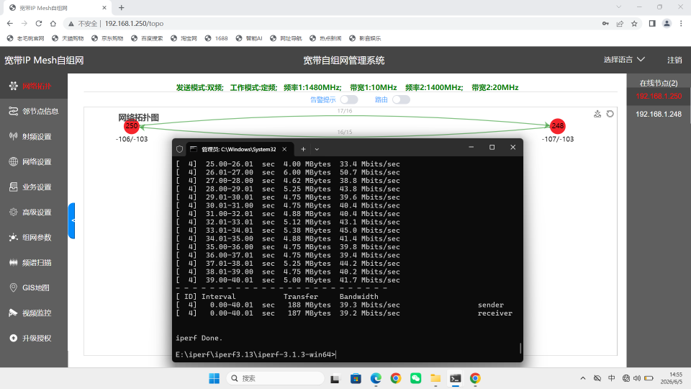Expand the 选择语言 language dropdown

(x=624, y=59)
